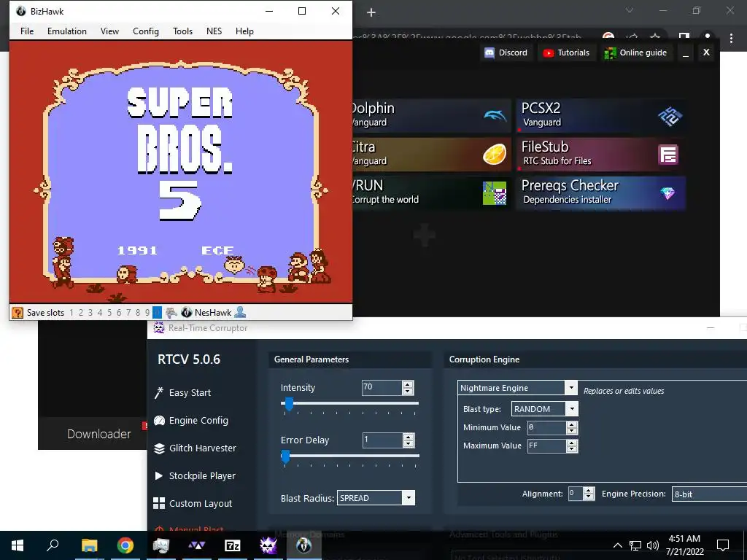Open the Windows Start menu

[x=18, y=545]
